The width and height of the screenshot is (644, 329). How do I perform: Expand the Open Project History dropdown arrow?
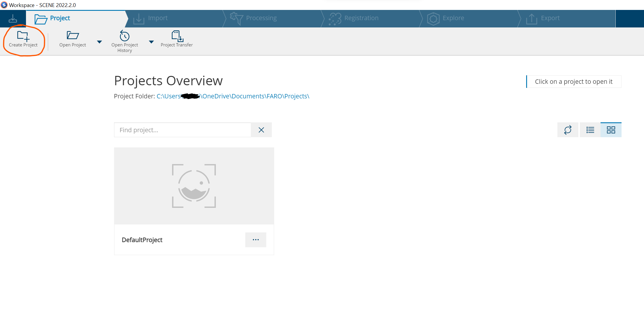point(151,42)
